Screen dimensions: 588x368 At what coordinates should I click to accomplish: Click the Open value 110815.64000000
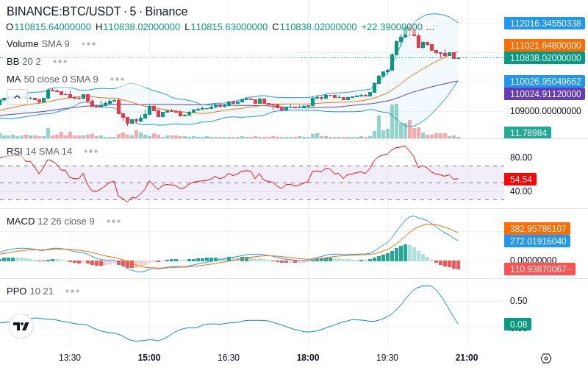(52, 27)
